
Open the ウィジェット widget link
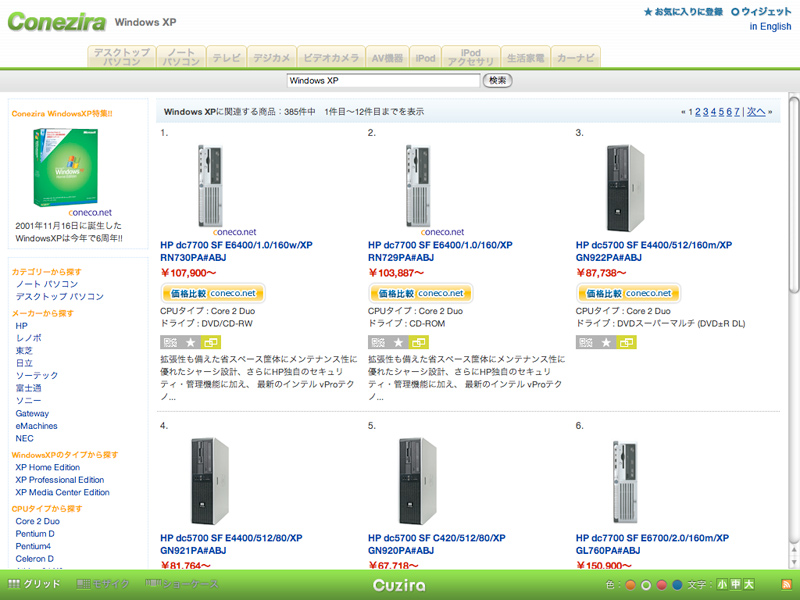pyautogui.click(x=761, y=12)
